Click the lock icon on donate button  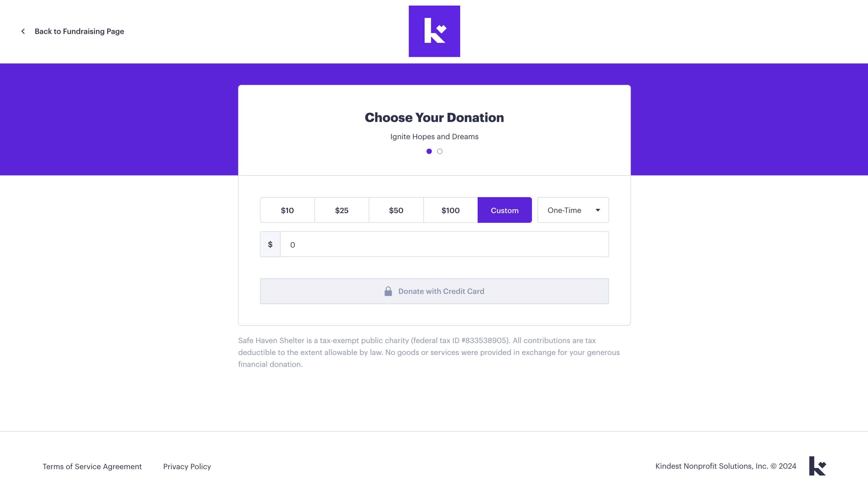(388, 291)
